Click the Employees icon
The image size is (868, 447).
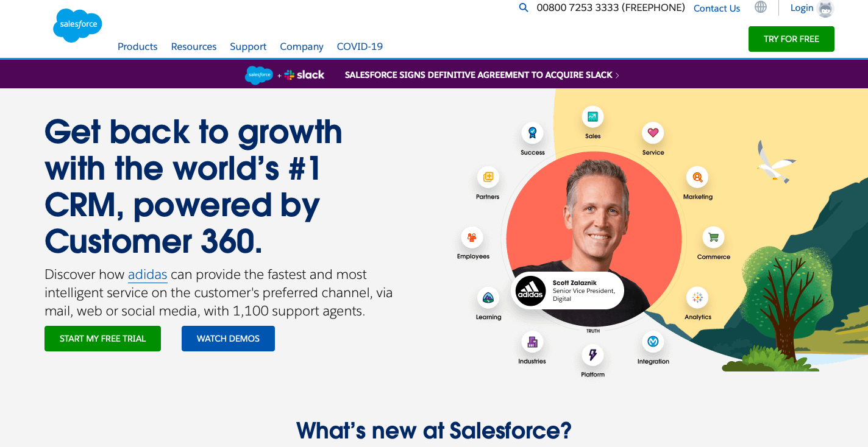[x=472, y=238]
